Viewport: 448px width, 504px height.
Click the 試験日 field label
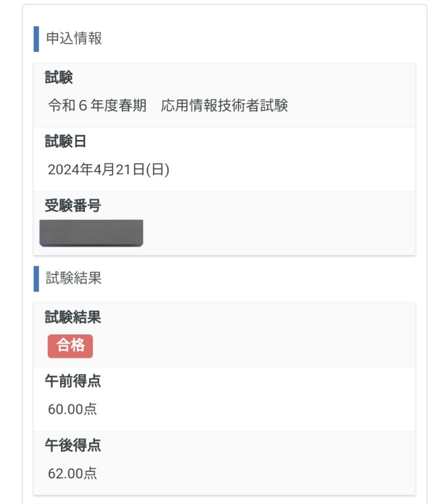[65, 141]
